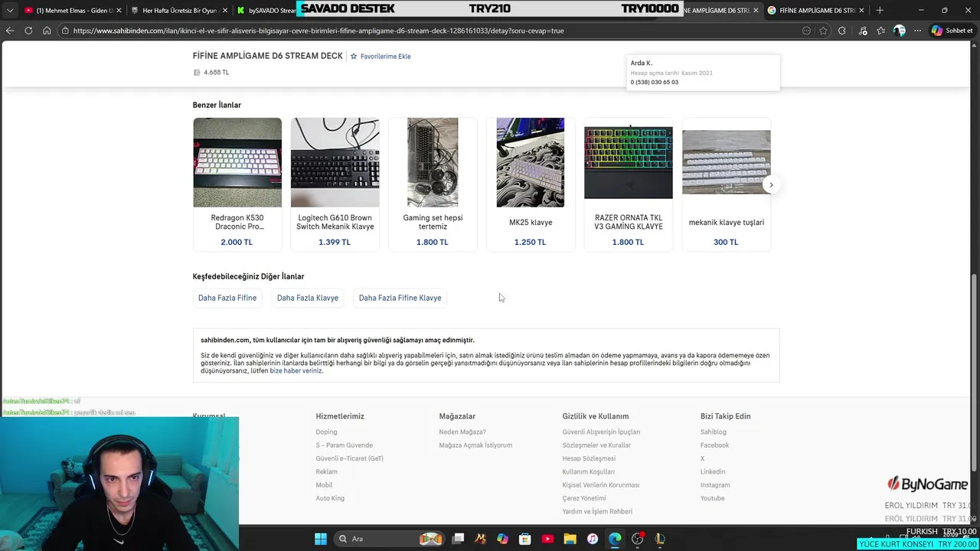Screen dimensions: 980x551
Task: Close the Mehmet Elmas YouTube tab
Action: coord(119,10)
